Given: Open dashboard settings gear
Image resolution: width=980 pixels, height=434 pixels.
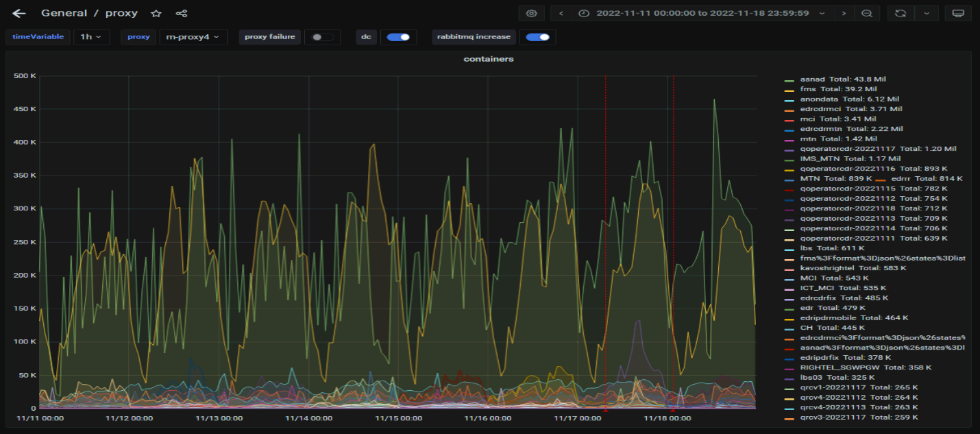Looking at the screenshot, I should pyautogui.click(x=531, y=14).
